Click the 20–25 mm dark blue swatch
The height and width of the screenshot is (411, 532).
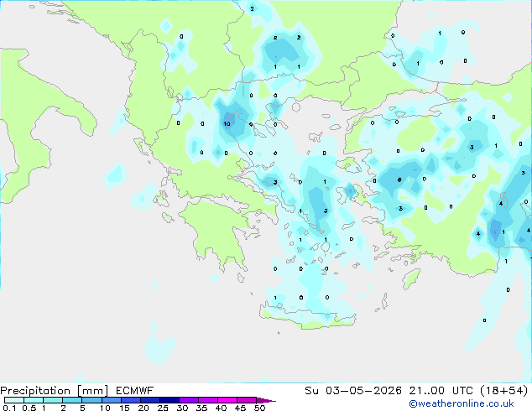(149, 400)
